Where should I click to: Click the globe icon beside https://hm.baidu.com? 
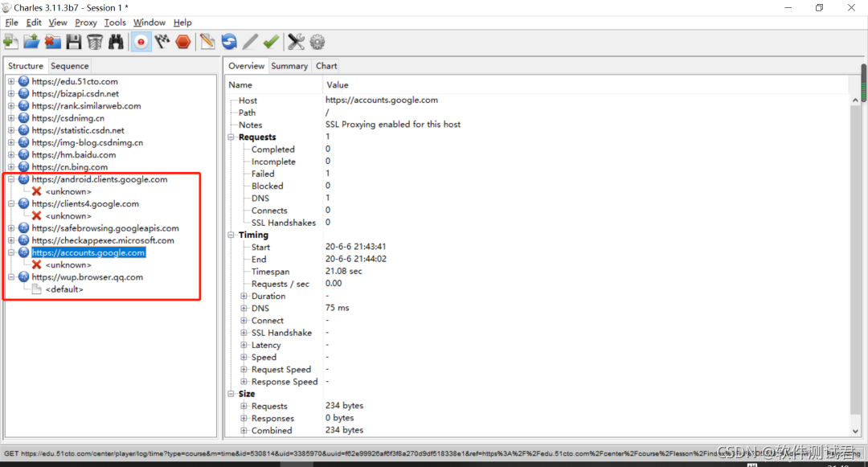[24, 155]
